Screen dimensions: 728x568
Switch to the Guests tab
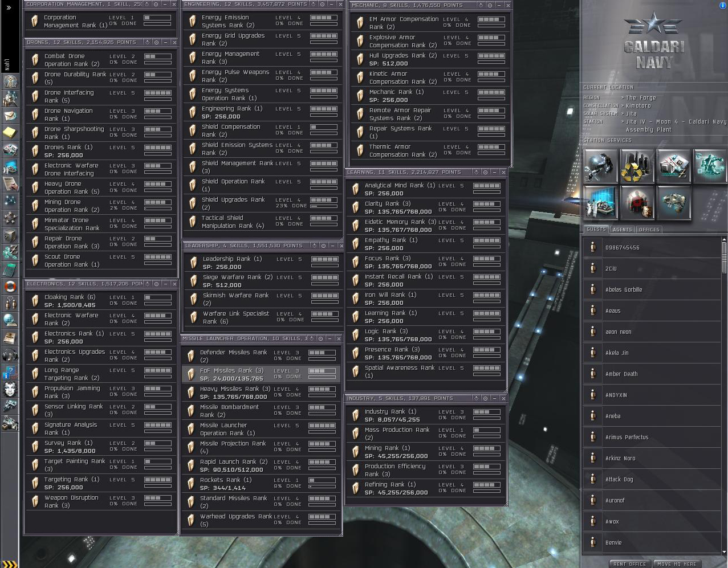596,229
